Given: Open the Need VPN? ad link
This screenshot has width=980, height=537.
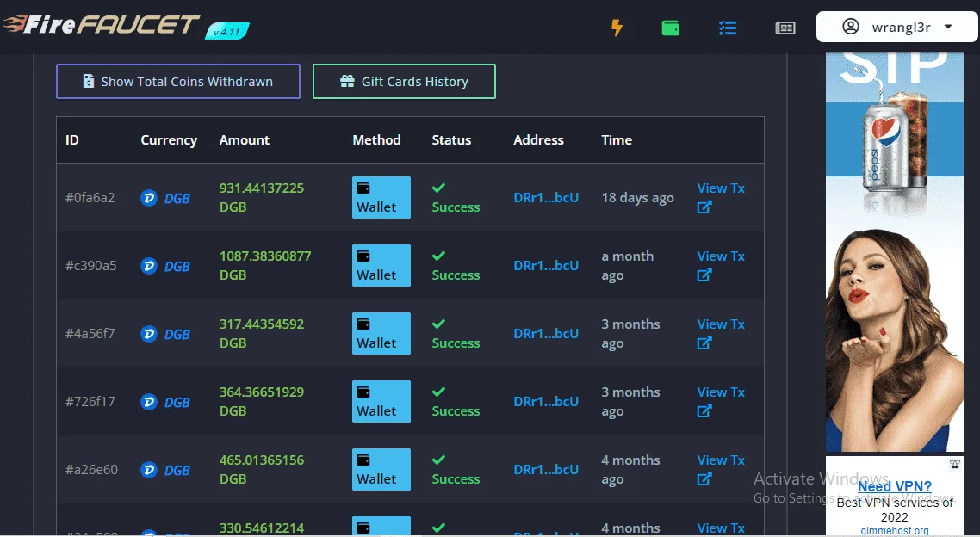Looking at the screenshot, I should [x=895, y=486].
